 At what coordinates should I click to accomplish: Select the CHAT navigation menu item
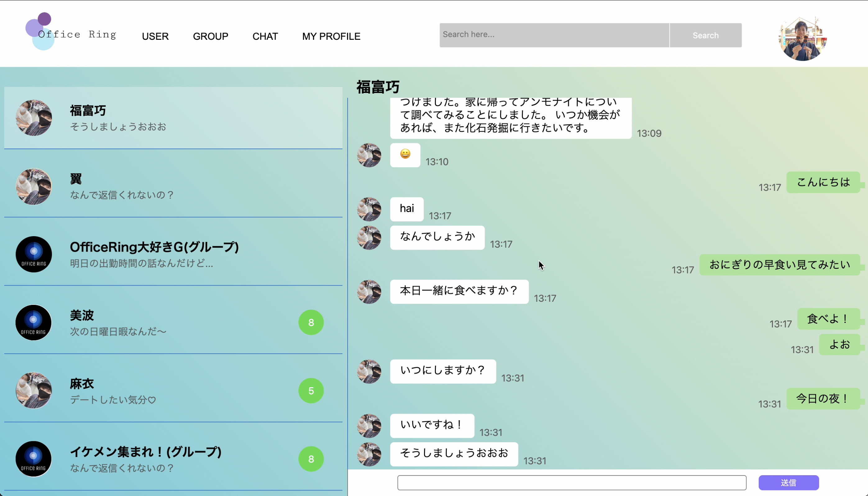click(265, 36)
